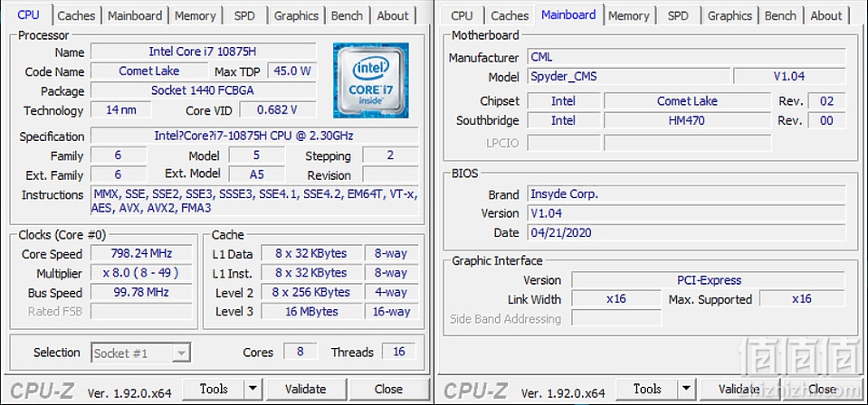Click Bus Speed value 99.78 MHz
Viewport: 868px width, 405px height.
(x=141, y=292)
